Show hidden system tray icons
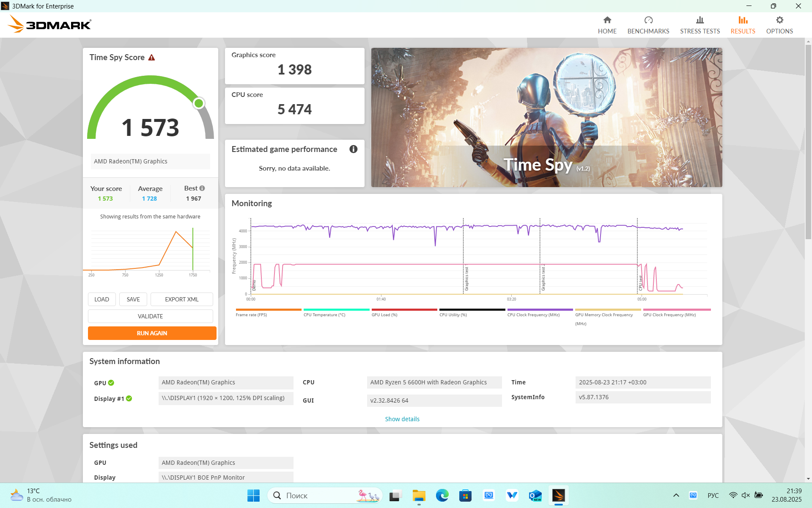Screen dimensions: 812x508 (x=676, y=495)
